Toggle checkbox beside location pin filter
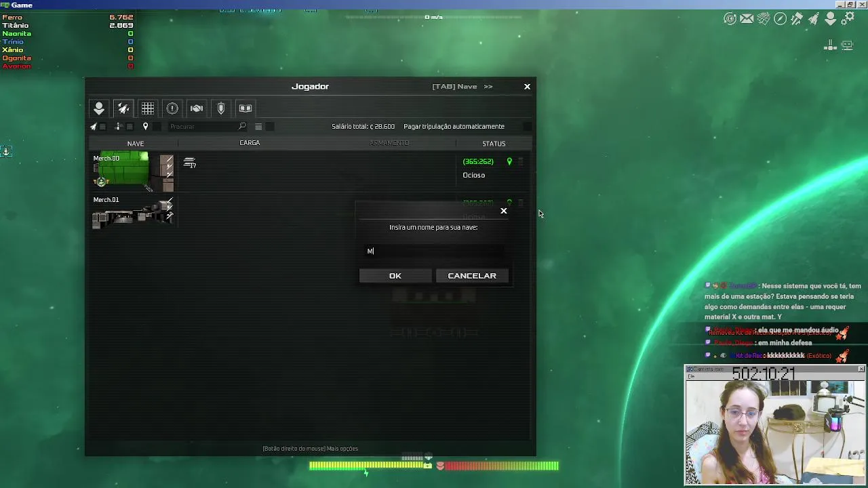This screenshot has height=488, width=868. pos(157,127)
